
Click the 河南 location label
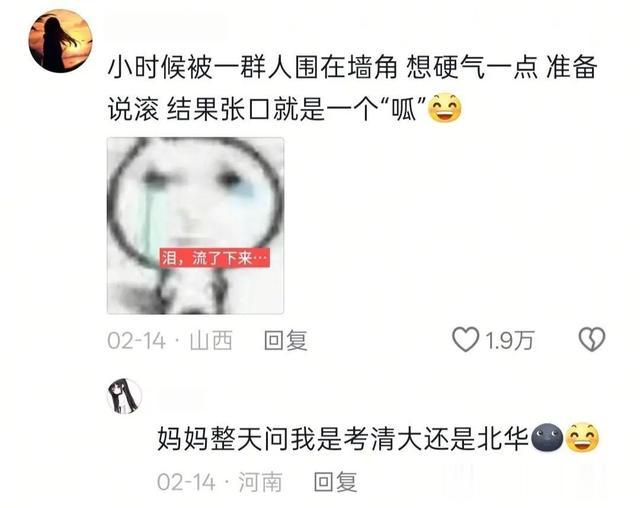[x=260, y=482]
